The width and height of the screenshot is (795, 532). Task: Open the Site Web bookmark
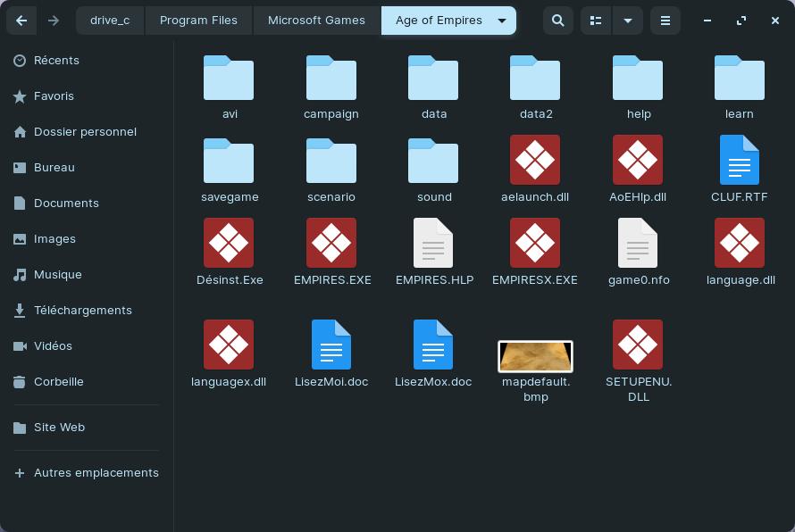click(87, 428)
